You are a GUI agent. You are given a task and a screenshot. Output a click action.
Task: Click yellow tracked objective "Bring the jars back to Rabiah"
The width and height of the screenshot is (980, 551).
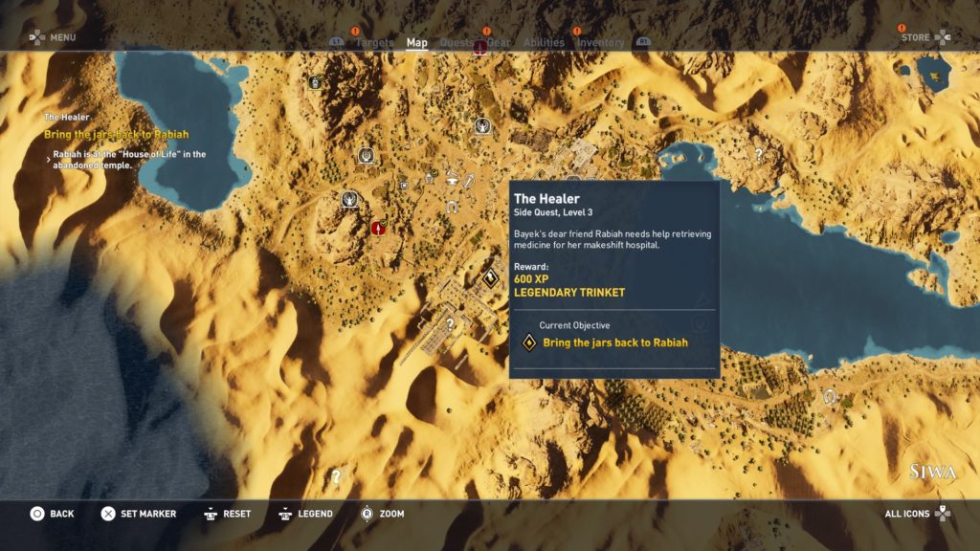click(116, 134)
